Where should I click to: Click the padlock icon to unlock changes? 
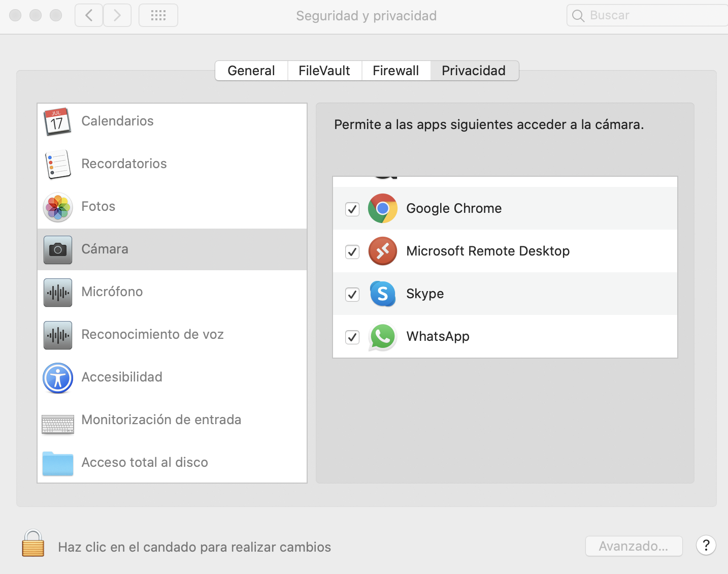tap(33, 544)
